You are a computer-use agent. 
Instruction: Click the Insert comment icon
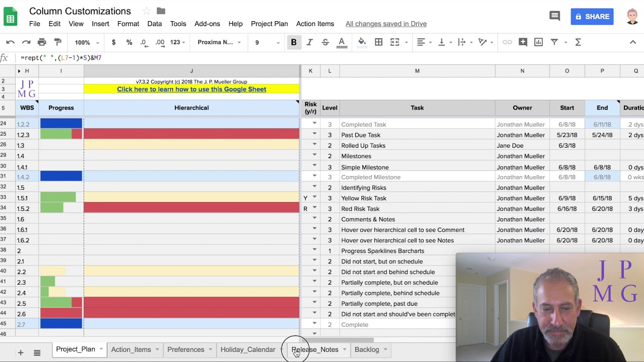point(523,42)
